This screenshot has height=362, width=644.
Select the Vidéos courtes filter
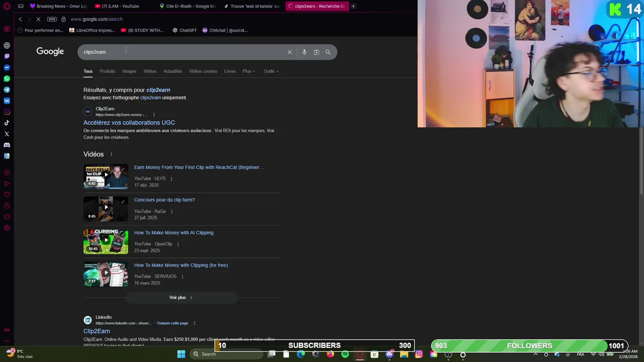(203, 71)
